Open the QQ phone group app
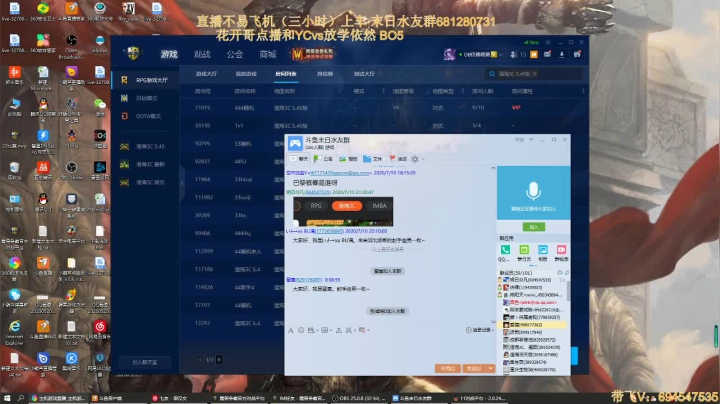Image resolution: width=720 pixels, height=404 pixels. tap(505, 252)
